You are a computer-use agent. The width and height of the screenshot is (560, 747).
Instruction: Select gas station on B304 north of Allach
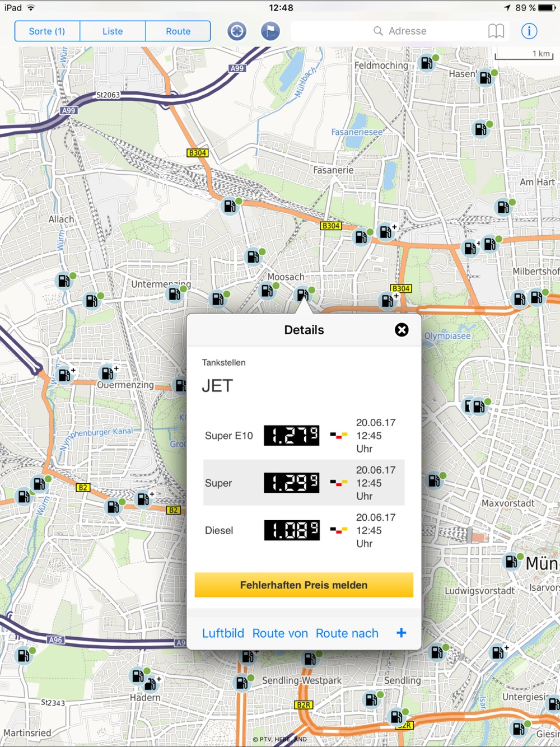click(230, 206)
